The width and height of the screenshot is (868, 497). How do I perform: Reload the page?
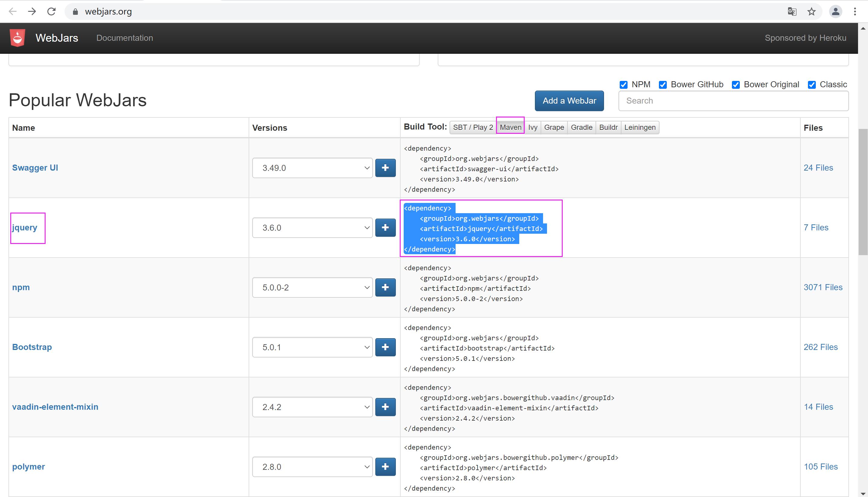point(52,11)
